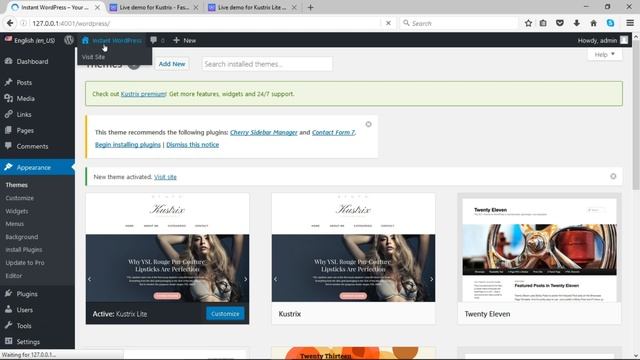
Task: Open the English (en_US) language menu
Action: [30, 40]
